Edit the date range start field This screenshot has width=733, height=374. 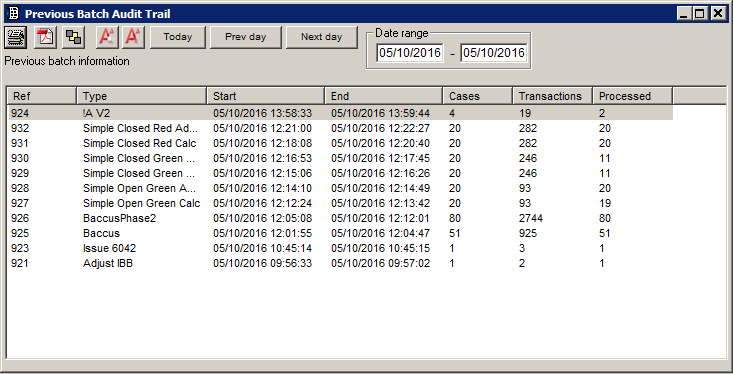[410, 53]
